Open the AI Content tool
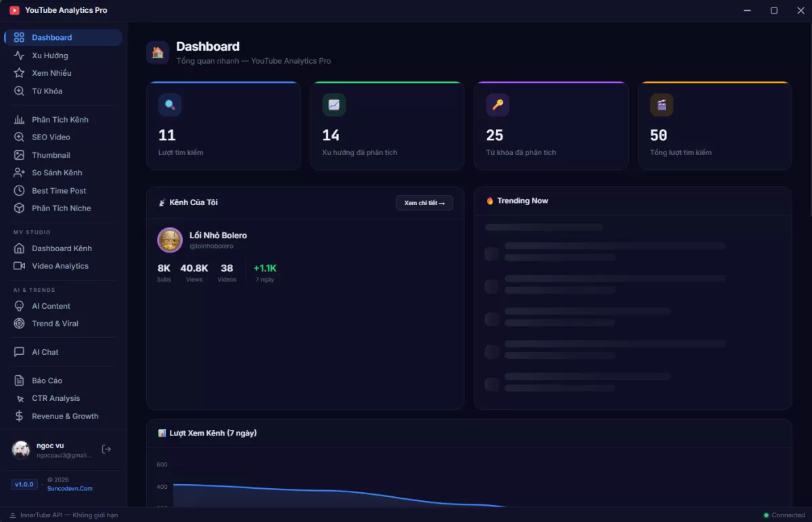Viewport: 812px width, 522px height. [x=52, y=305]
